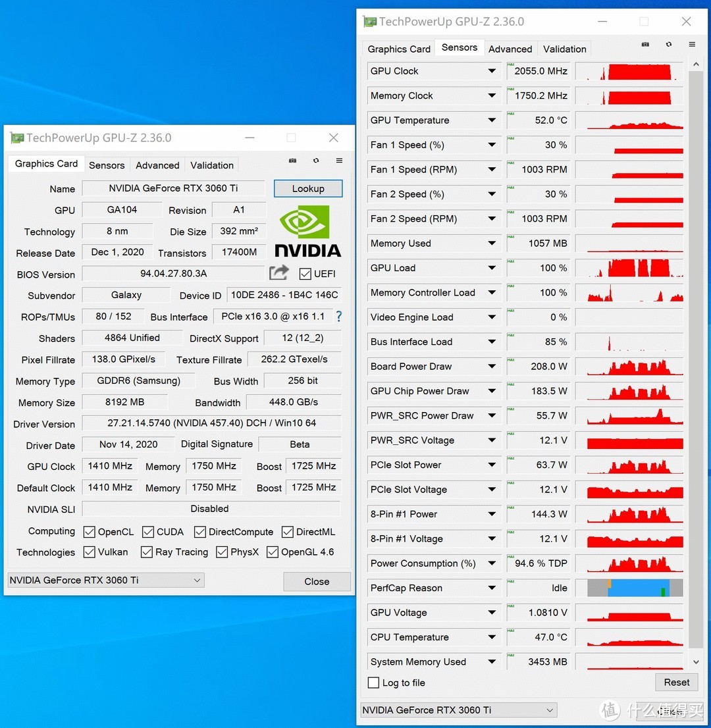The width and height of the screenshot is (711, 728).
Task: Click the BIOS Version field 94.04.27.80.3A
Action: pyautogui.click(x=173, y=273)
